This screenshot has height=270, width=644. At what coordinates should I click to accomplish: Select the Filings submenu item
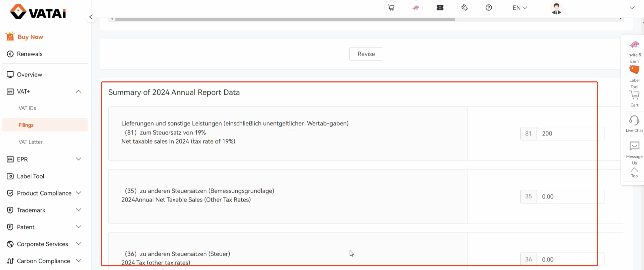[x=45, y=125]
